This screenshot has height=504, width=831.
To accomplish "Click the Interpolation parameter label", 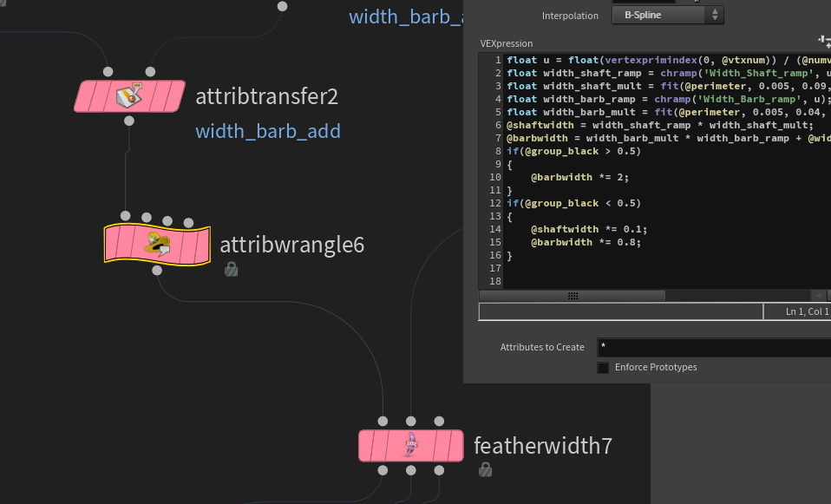I will pos(570,16).
